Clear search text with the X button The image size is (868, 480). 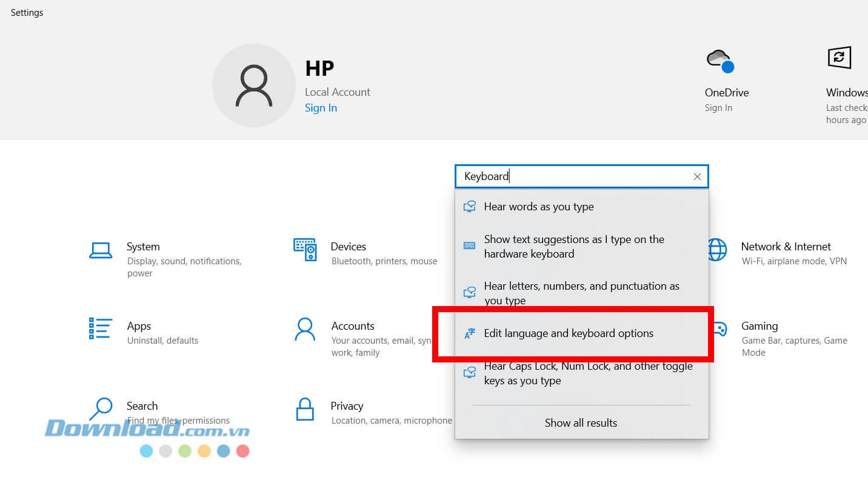coord(697,176)
